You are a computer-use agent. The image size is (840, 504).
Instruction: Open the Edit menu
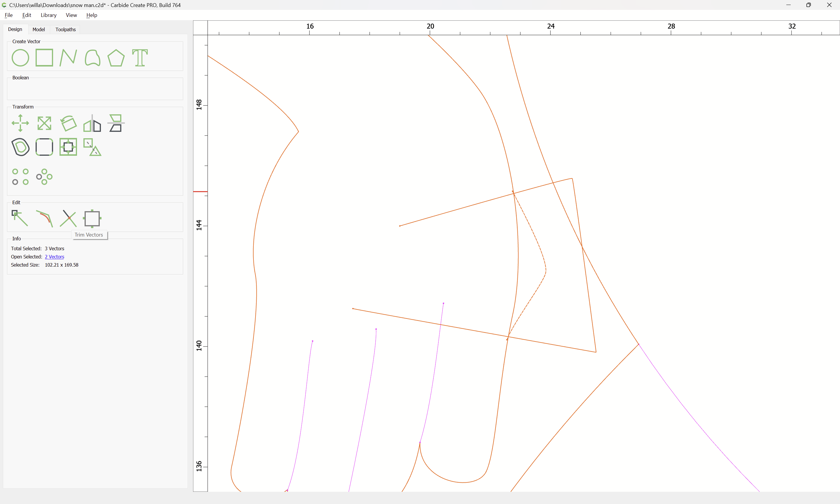tap(27, 15)
